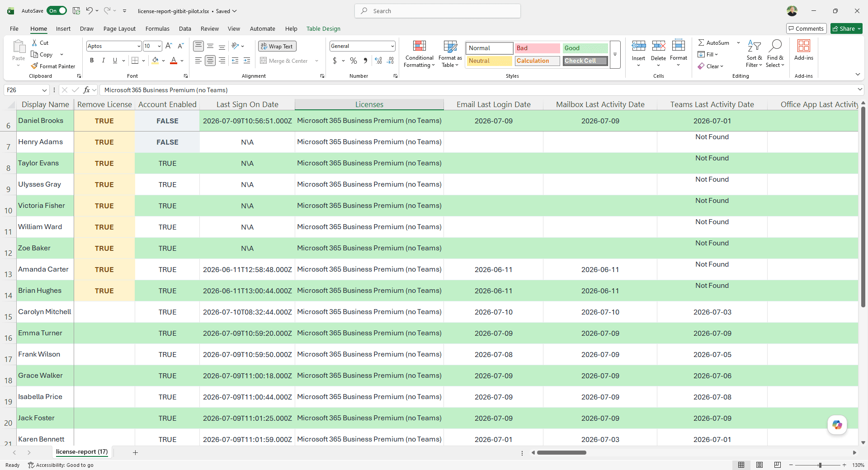Click the Fill Color bucket icon

[156, 61]
